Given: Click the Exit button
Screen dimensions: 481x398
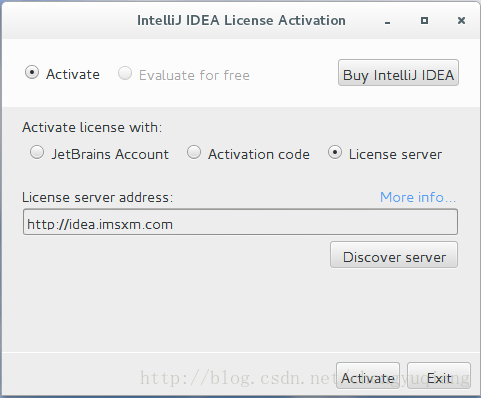Looking at the screenshot, I should point(439,376).
